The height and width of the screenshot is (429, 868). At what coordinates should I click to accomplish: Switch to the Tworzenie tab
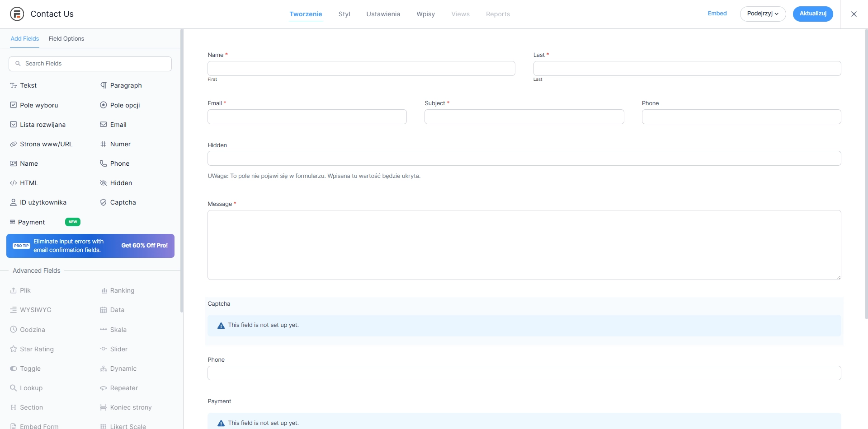tap(306, 14)
